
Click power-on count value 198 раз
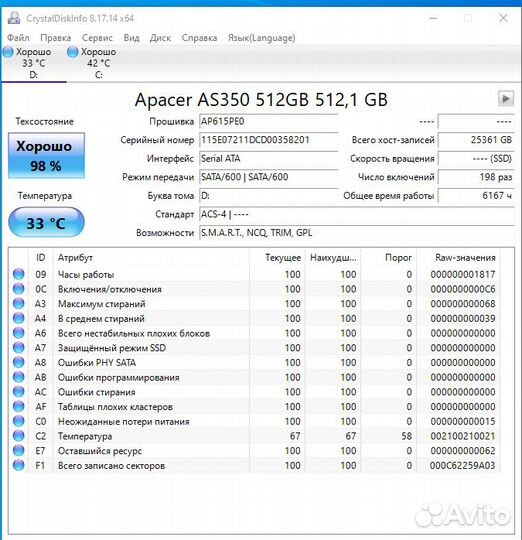pyautogui.click(x=476, y=177)
